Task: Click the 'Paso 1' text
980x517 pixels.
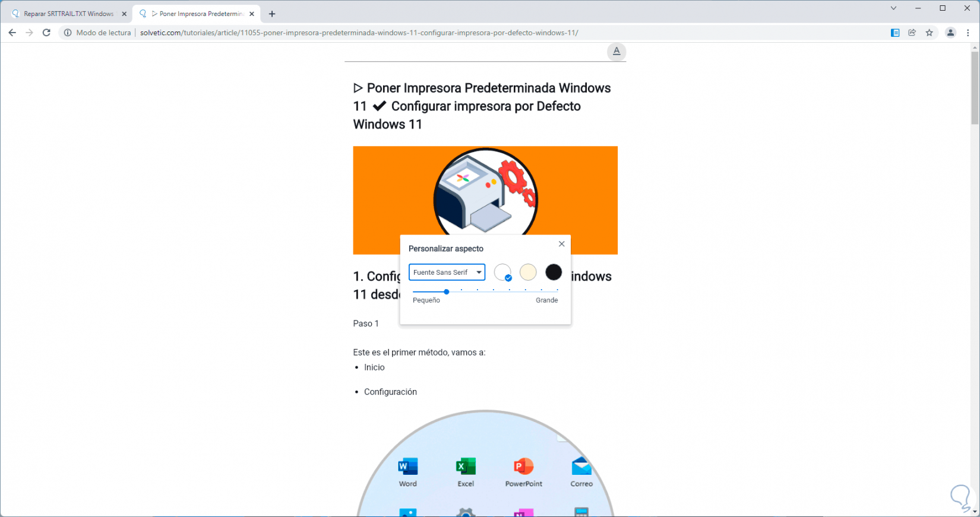Action: pyautogui.click(x=366, y=323)
